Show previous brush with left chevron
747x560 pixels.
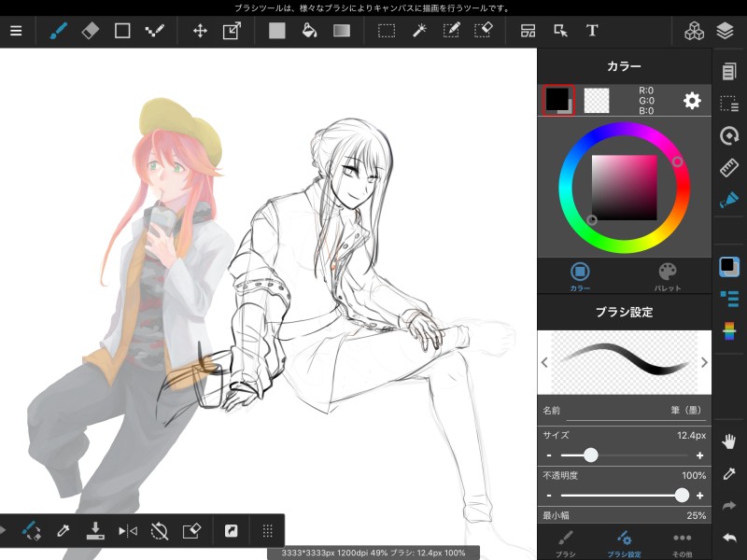click(x=544, y=362)
